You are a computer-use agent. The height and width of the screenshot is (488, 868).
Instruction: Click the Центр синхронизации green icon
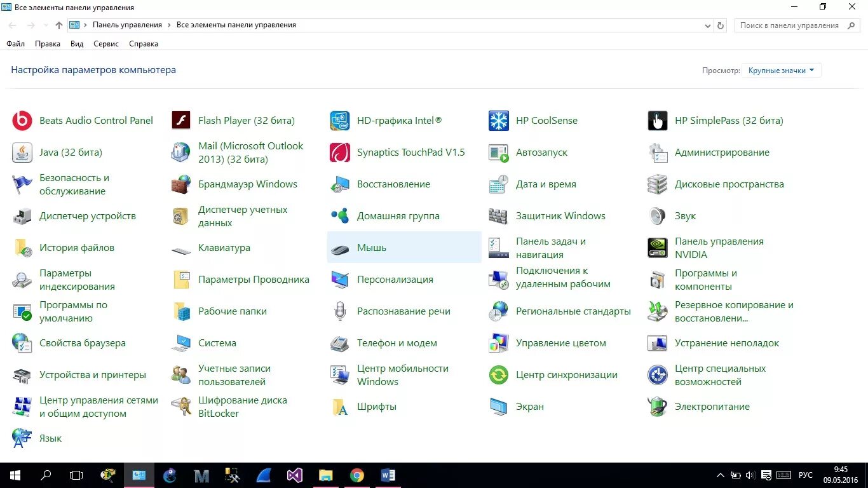499,375
